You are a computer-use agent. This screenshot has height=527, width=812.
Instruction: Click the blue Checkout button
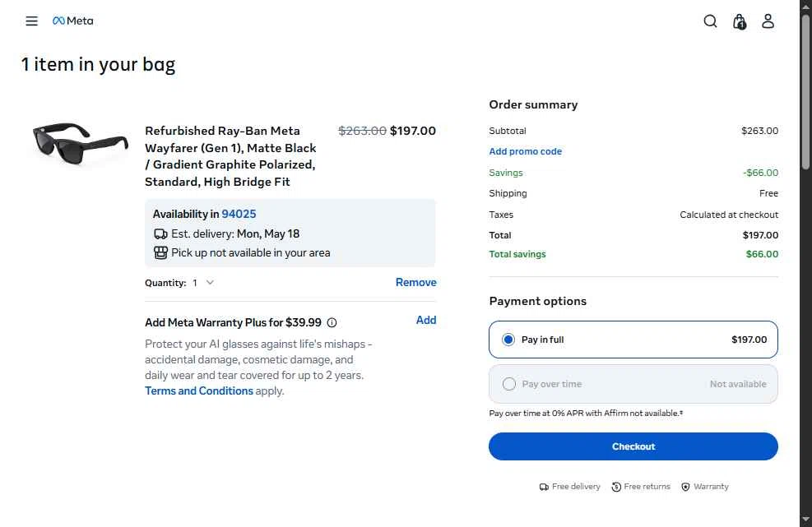[x=633, y=446]
